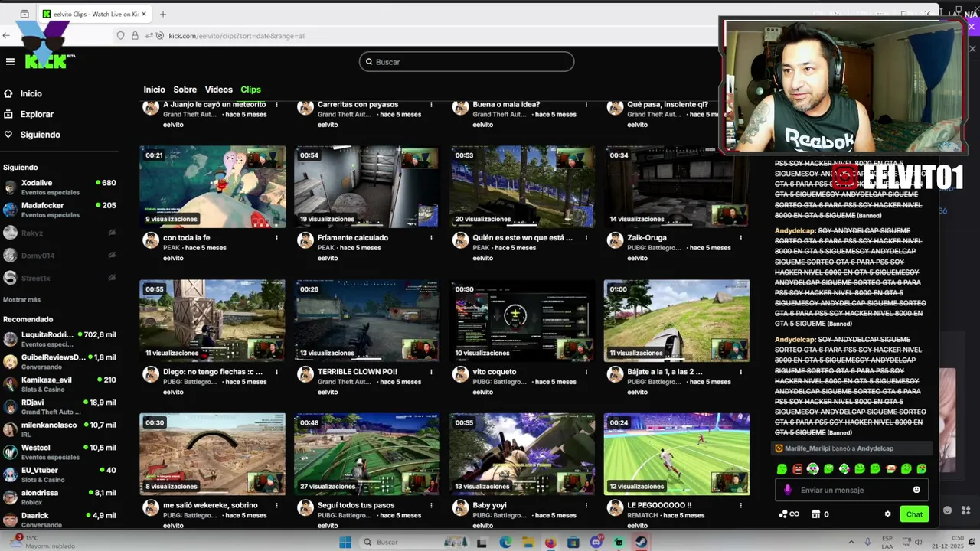Play the 'Fríamente calculado' clip thumbnail
980x551 pixels.
[367, 187]
